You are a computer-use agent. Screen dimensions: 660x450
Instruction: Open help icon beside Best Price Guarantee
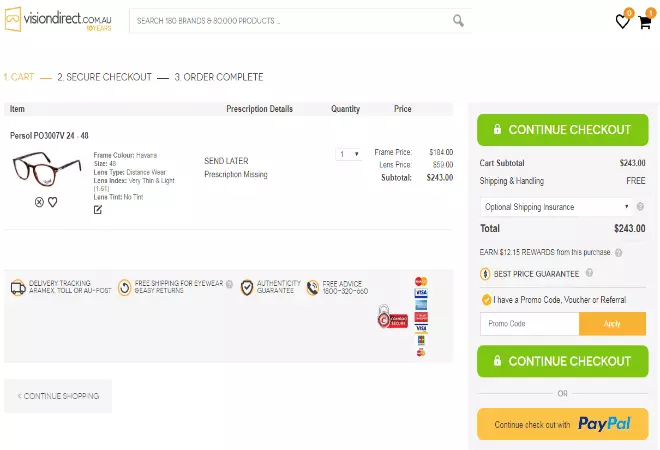(589, 273)
